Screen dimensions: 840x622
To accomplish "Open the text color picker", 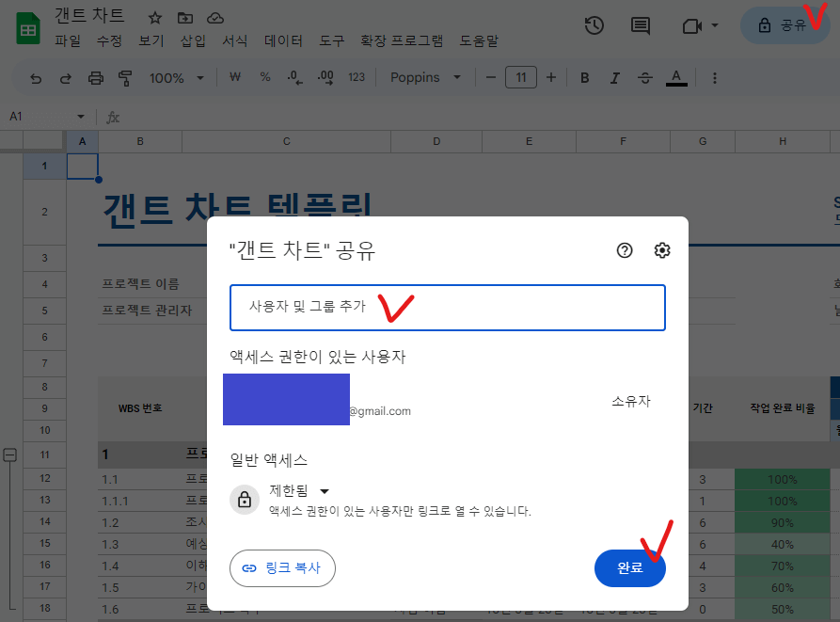I will 676,78.
